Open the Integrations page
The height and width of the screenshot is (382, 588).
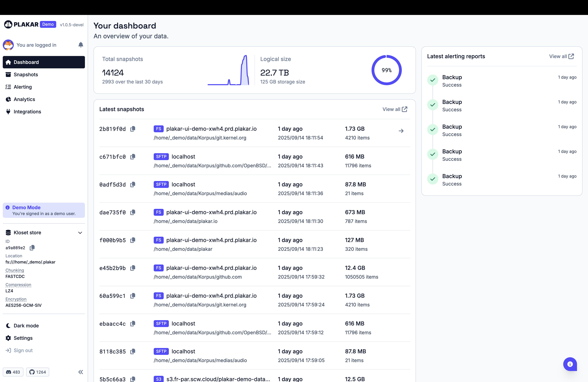pyautogui.click(x=27, y=111)
